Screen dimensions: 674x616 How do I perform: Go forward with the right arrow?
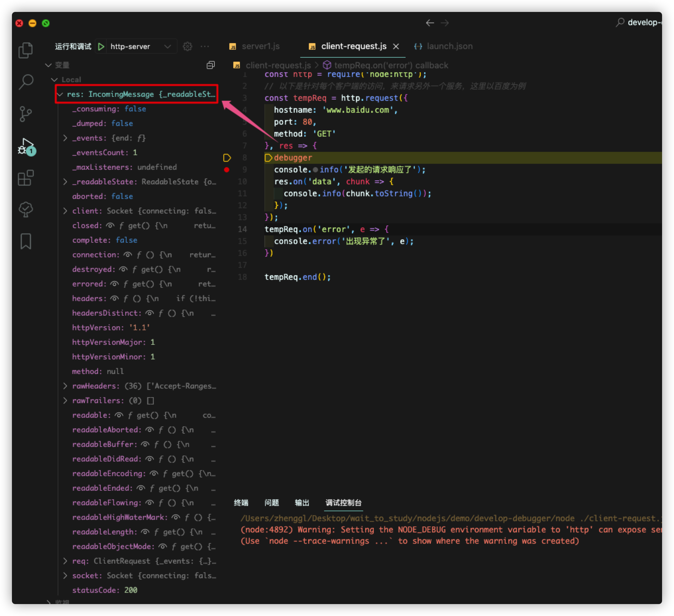pos(445,23)
